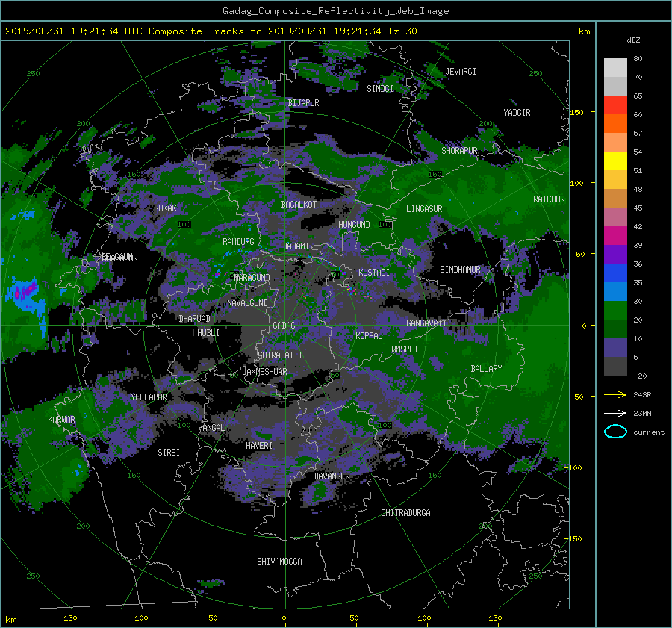Select the HOSPET label
Viewport: 672px width, 628px height.
pyautogui.click(x=405, y=349)
